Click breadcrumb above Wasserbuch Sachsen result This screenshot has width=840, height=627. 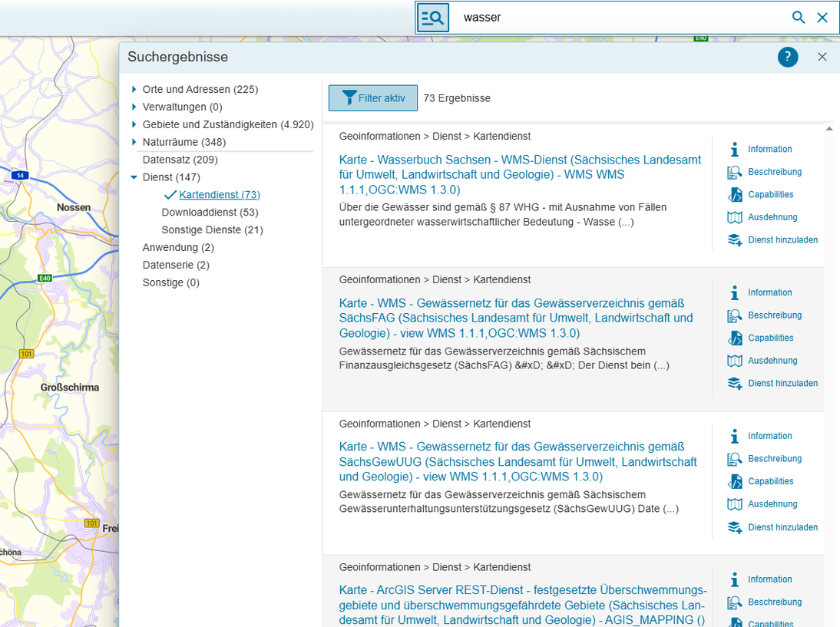pyautogui.click(x=435, y=137)
